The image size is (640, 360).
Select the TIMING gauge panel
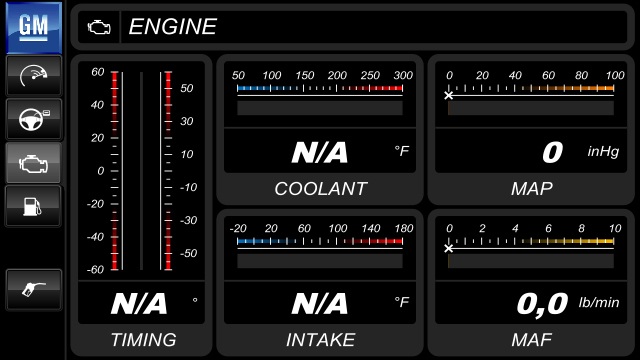click(x=141, y=205)
